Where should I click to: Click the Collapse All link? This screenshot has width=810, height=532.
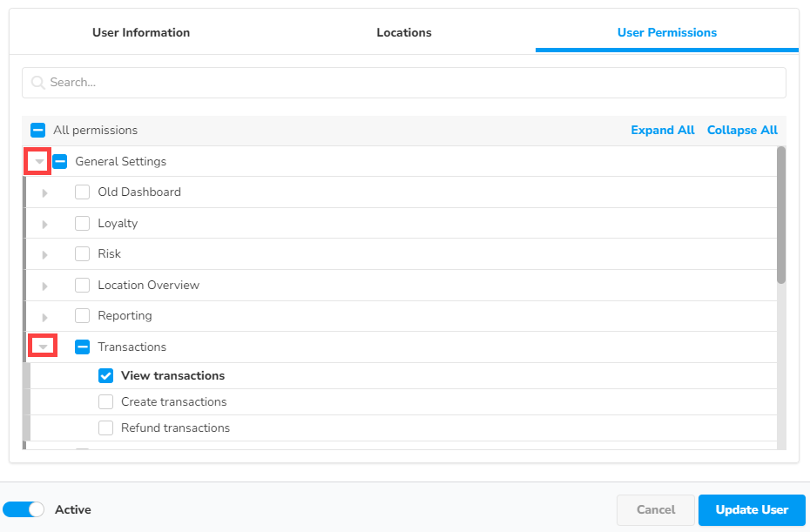tap(742, 131)
